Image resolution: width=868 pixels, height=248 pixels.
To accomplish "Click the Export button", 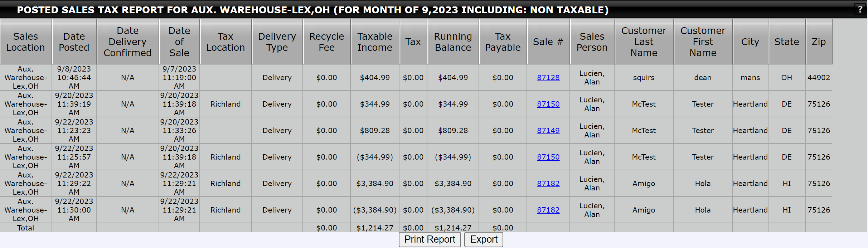I will click(484, 239).
